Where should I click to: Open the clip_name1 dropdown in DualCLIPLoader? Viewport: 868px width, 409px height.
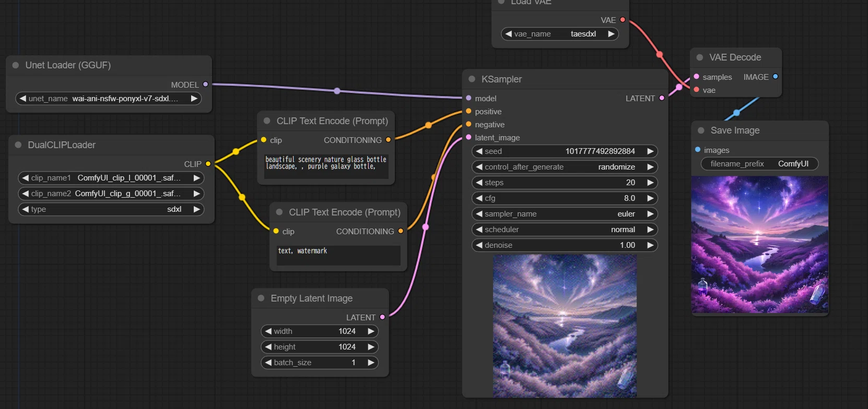(x=111, y=178)
